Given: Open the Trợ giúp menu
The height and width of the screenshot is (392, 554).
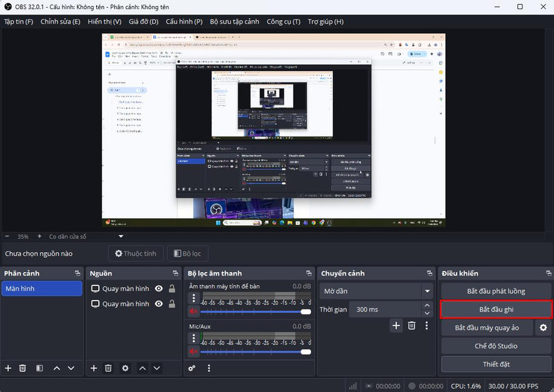Looking at the screenshot, I should 325,22.
